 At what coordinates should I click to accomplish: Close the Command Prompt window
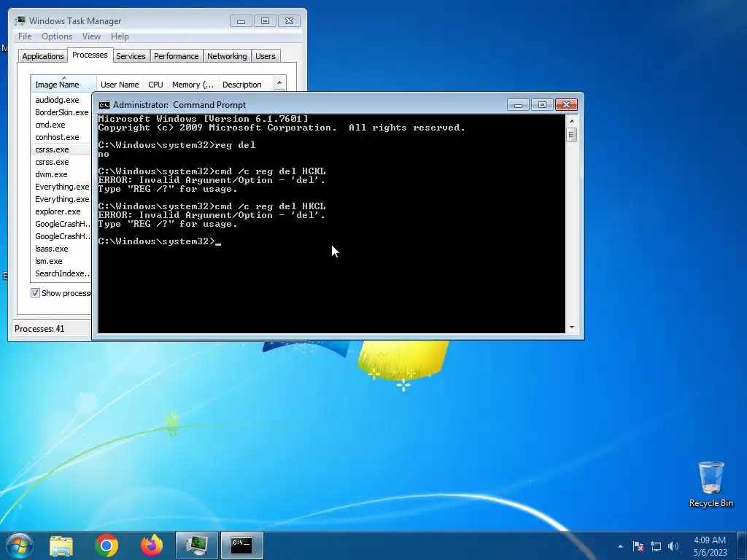[566, 105]
